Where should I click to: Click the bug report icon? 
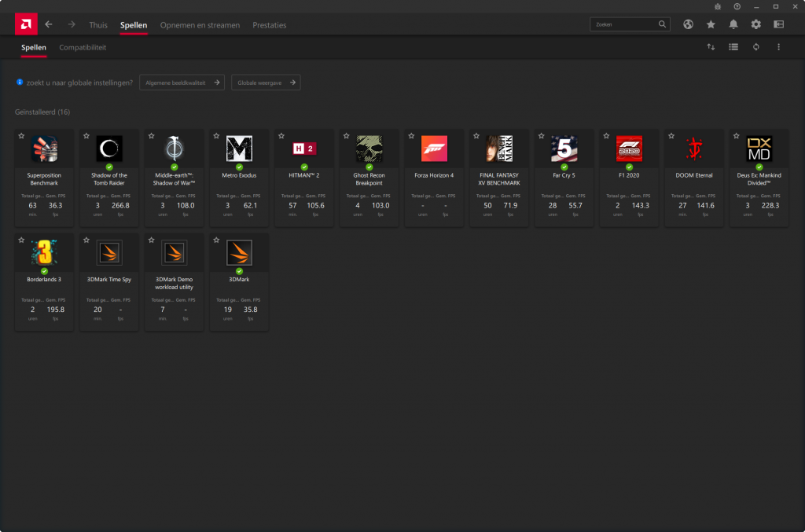click(717, 6)
